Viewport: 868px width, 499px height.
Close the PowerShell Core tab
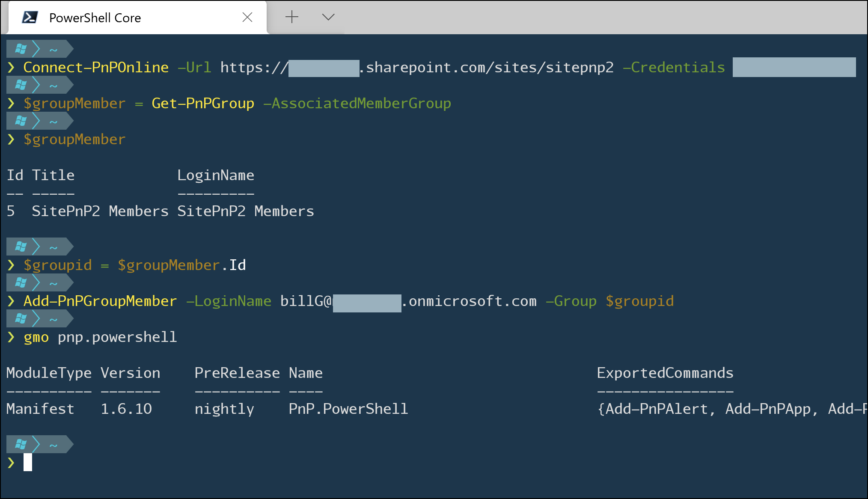pyautogui.click(x=247, y=17)
